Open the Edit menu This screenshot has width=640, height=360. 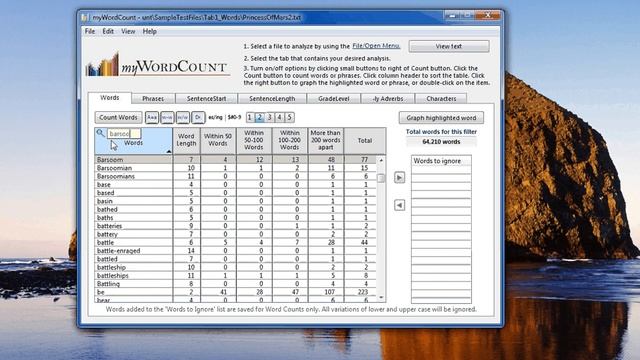coord(108,31)
